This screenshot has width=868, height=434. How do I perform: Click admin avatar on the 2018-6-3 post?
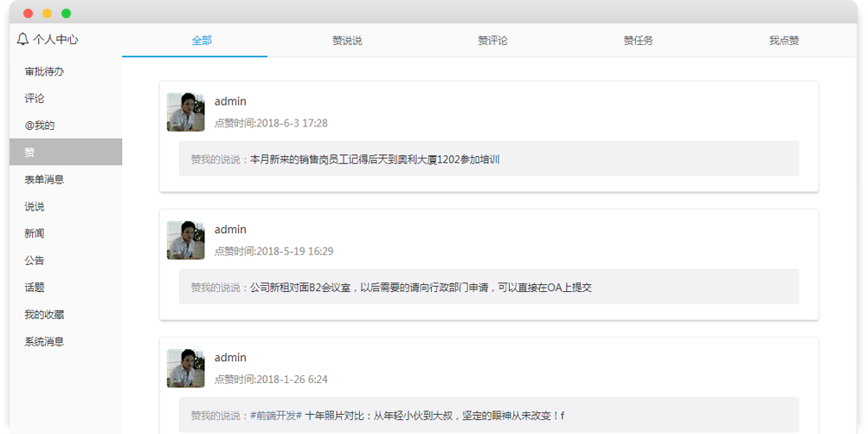(x=186, y=113)
